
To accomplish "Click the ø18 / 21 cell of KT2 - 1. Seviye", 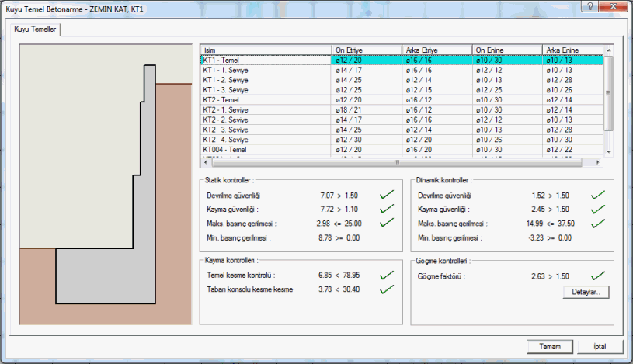I will click(367, 109).
